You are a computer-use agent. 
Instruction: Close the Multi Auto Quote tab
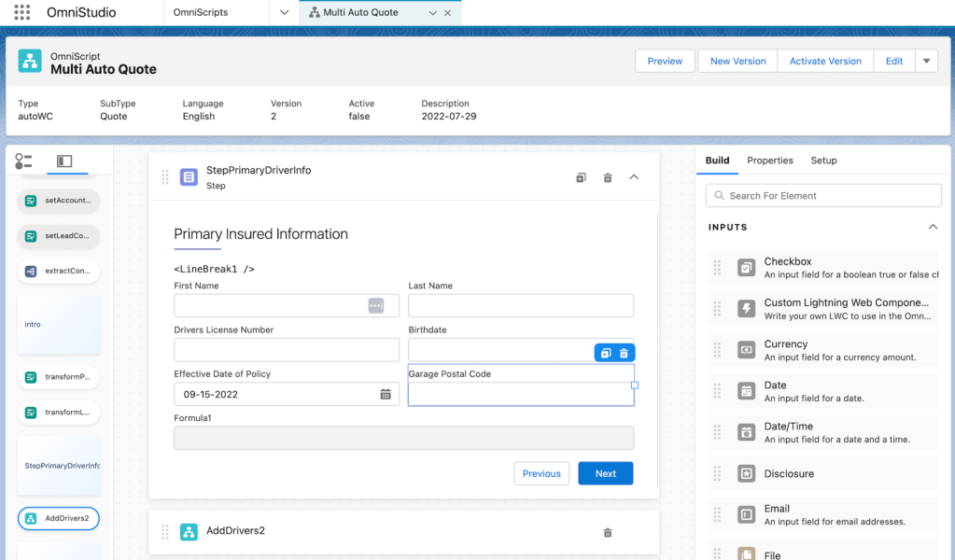pos(448,13)
